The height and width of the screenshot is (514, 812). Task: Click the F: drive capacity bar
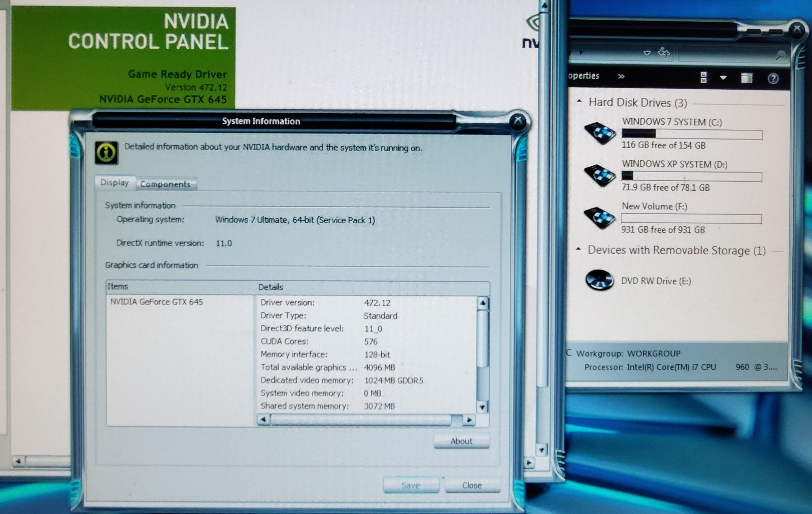point(691,219)
